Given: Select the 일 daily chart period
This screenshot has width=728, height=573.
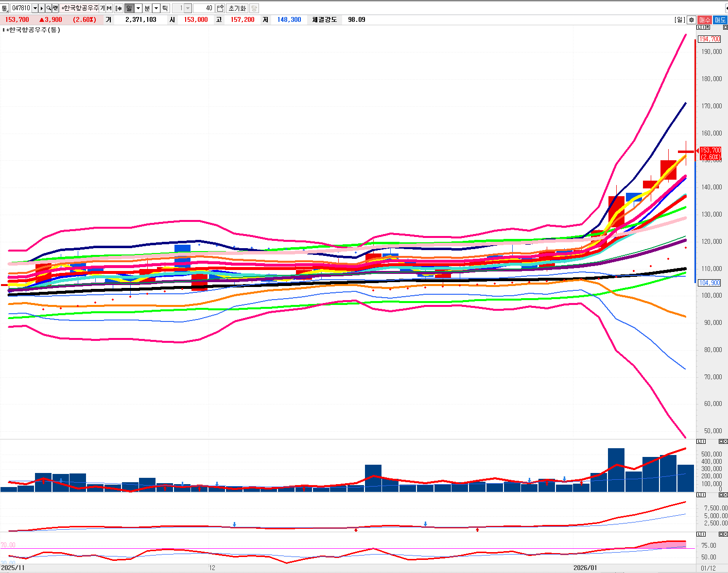Looking at the screenshot, I should click(x=129, y=8).
